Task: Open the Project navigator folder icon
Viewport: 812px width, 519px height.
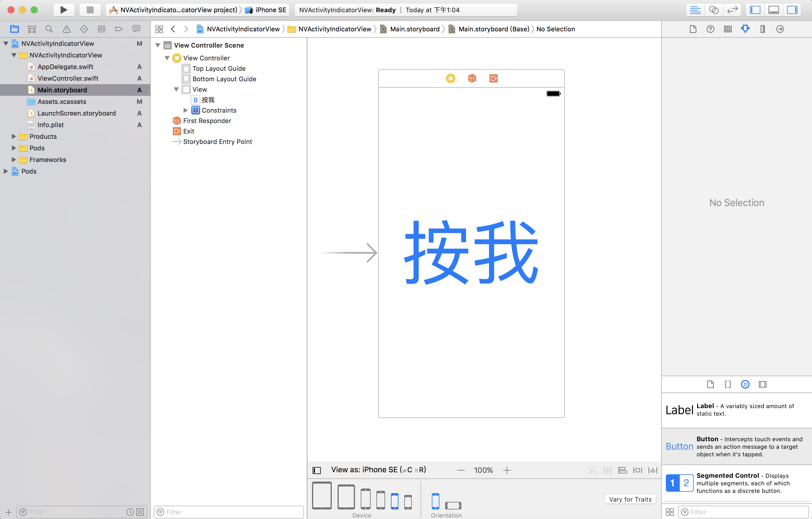Action: click(x=14, y=29)
